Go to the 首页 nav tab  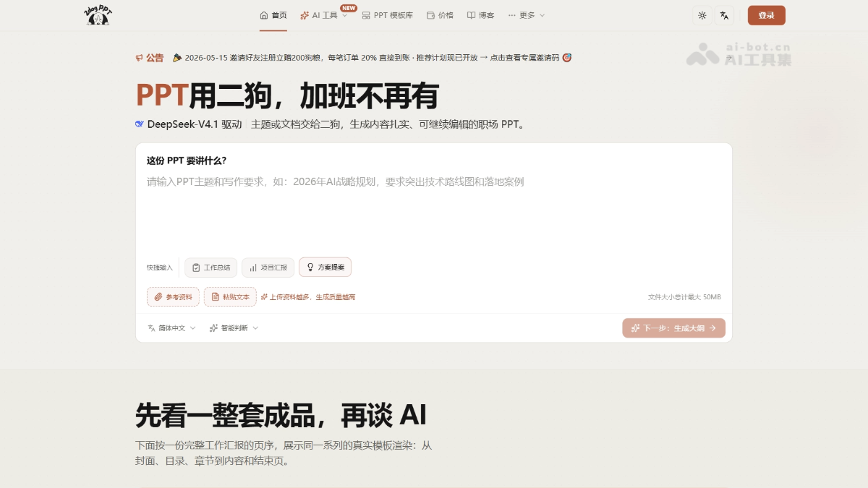click(x=273, y=15)
